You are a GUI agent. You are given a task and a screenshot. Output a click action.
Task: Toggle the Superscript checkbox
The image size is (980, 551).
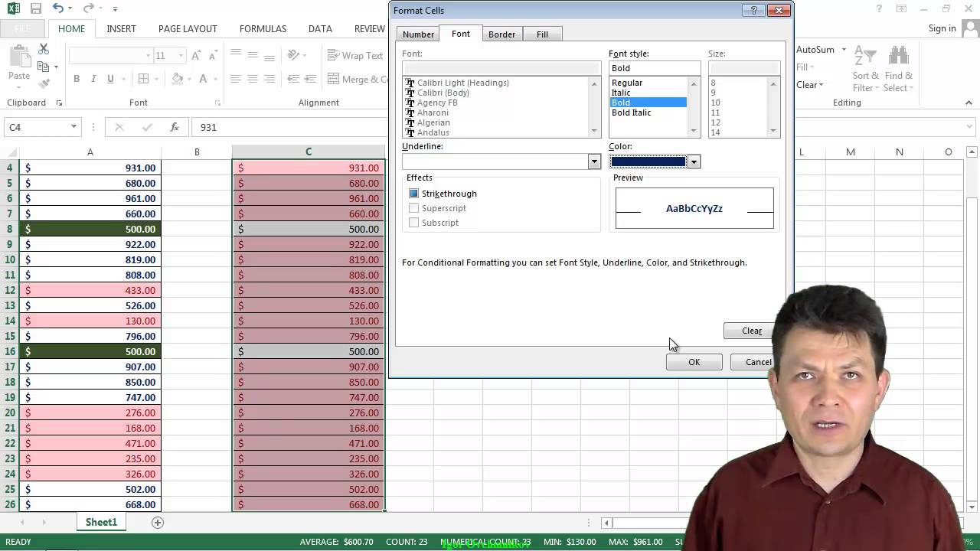(x=414, y=208)
